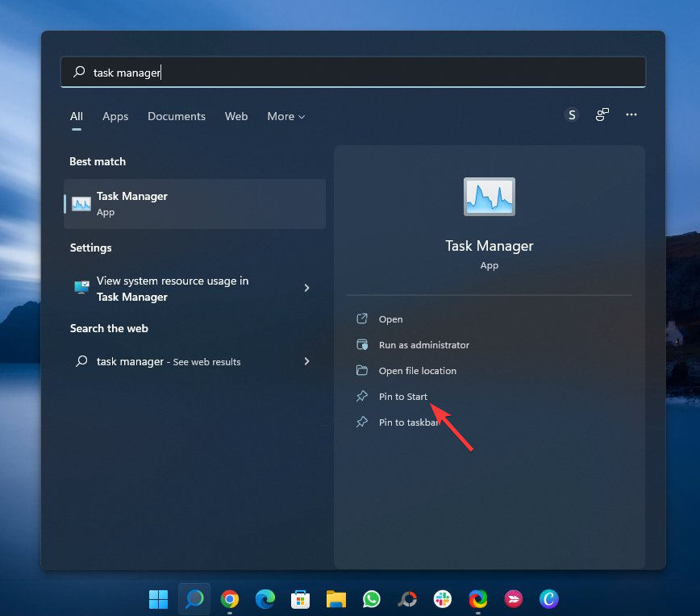The height and width of the screenshot is (616, 700).
Task: Open the feedback/share icon near account avatar
Action: [602, 114]
